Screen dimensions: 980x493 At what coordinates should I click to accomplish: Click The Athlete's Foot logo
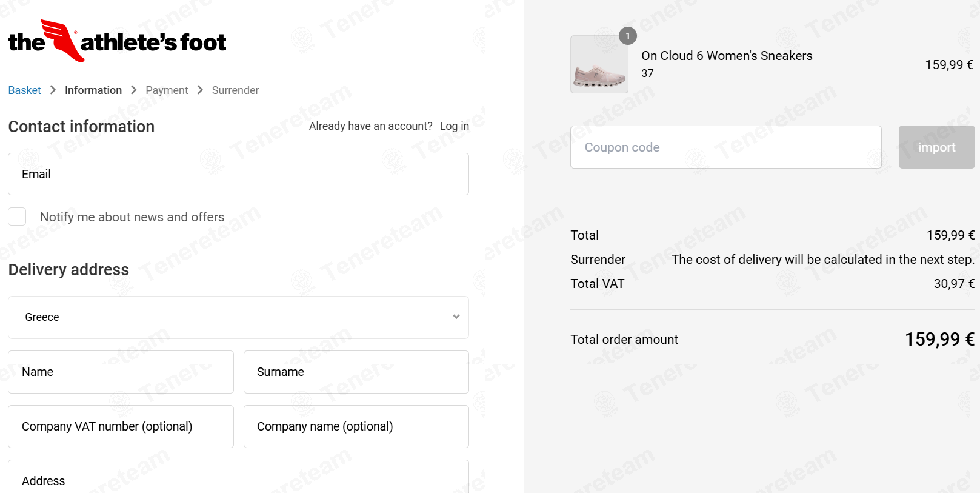click(x=117, y=41)
